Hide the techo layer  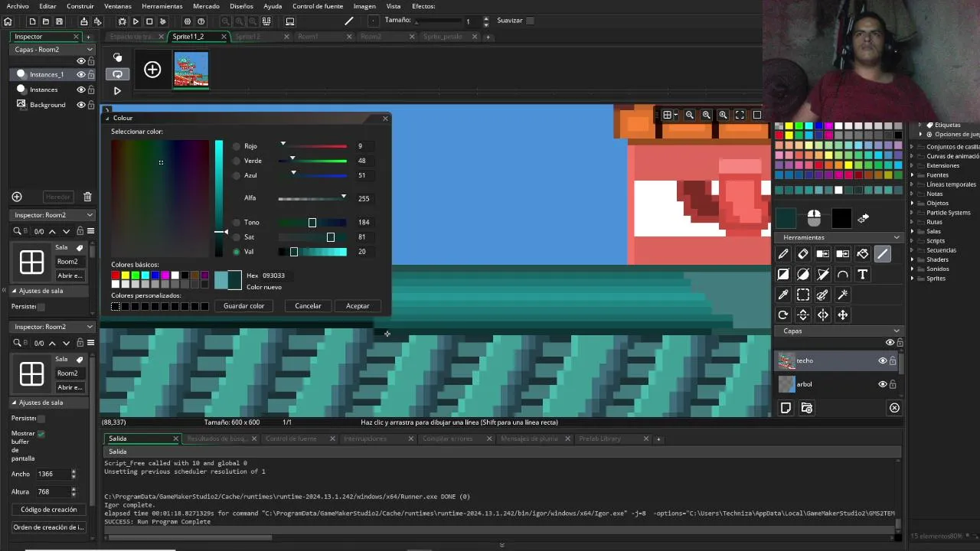[882, 360]
